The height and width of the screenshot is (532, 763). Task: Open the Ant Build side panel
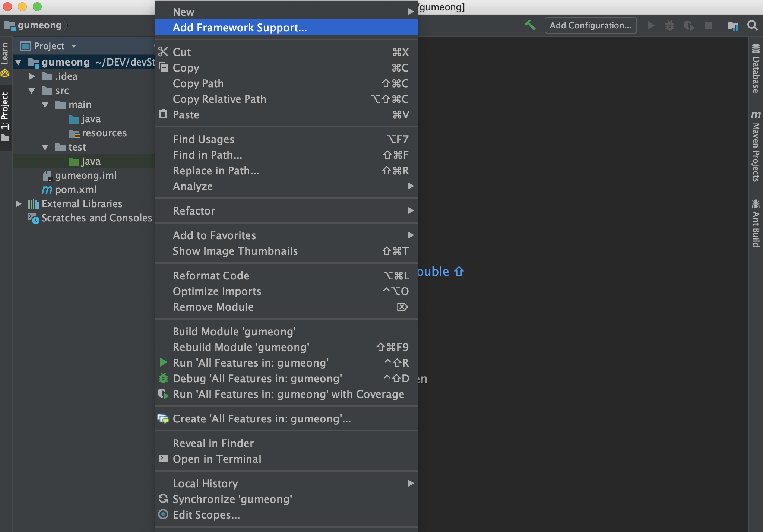[x=756, y=224]
